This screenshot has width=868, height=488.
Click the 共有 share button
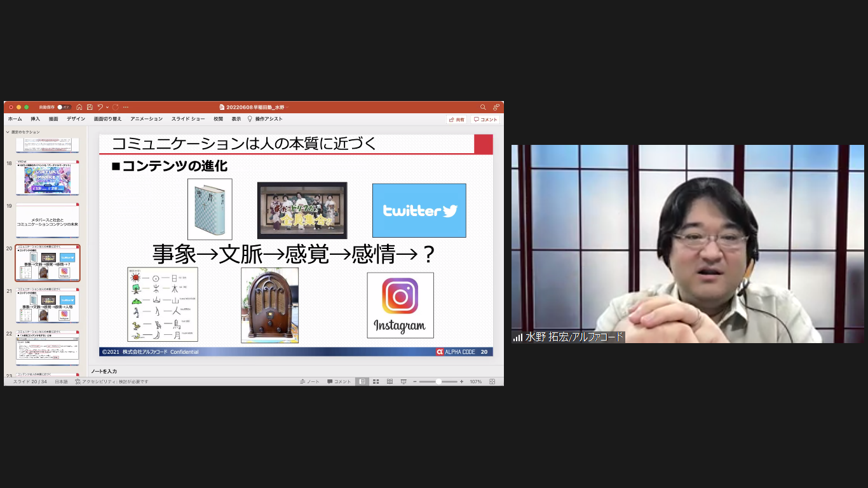tap(456, 119)
